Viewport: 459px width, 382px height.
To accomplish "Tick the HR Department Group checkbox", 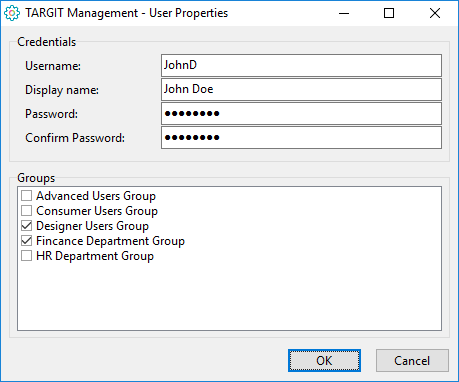I will [26, 256].
